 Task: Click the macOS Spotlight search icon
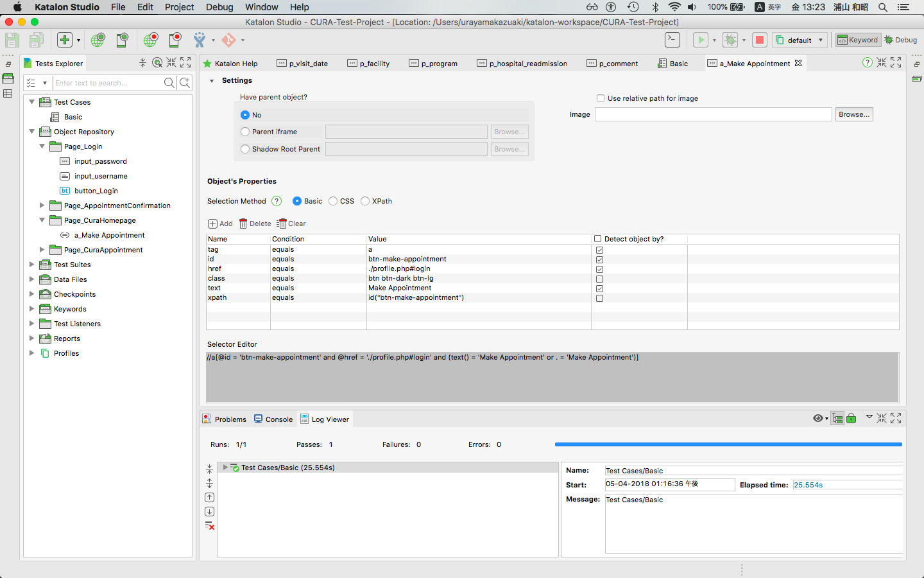(883, 7)
